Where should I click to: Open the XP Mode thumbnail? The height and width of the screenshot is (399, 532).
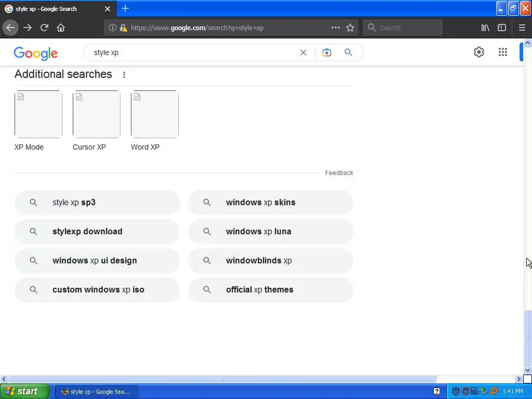38,114
